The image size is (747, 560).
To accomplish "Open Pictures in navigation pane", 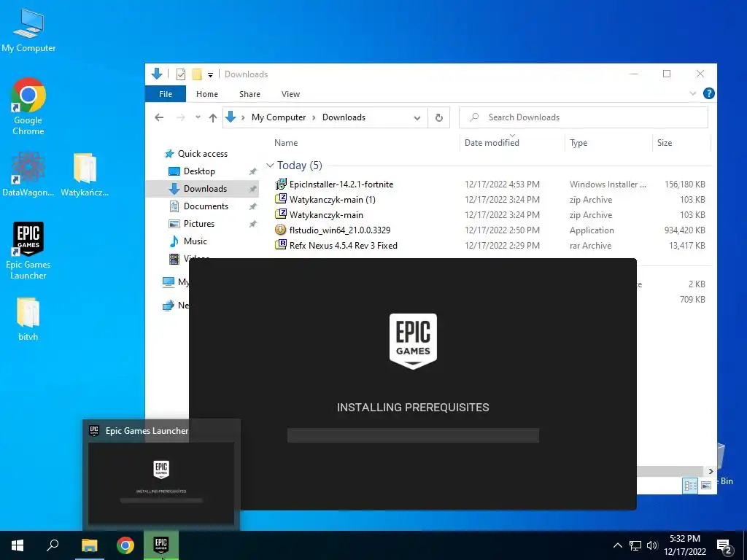I will 198,224.
